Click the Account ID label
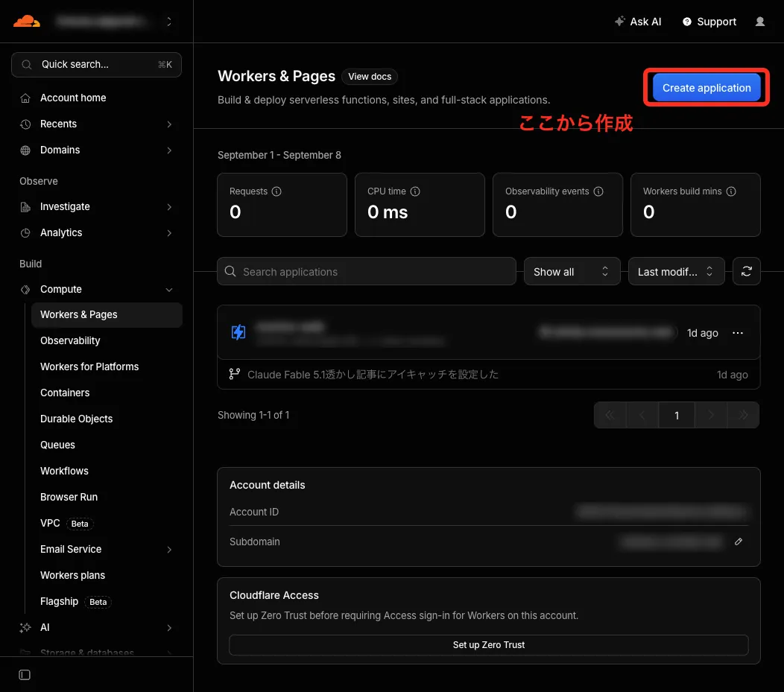 254,512
